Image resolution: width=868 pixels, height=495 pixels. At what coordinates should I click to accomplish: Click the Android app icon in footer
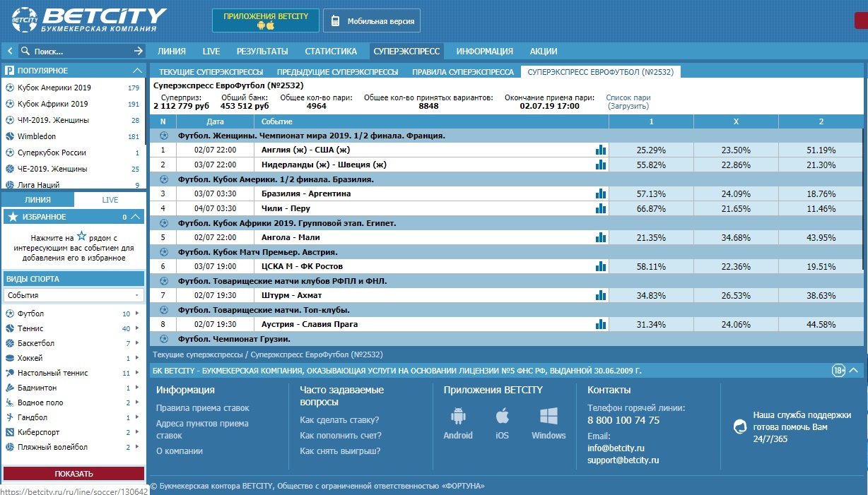tap(457, 416)
